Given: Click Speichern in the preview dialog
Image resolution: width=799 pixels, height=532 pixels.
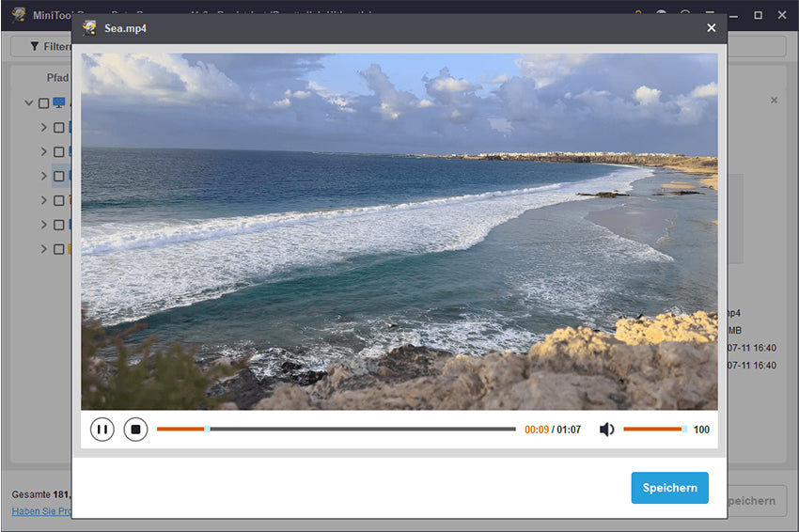Looking at the screenshot, I should 669,488.
